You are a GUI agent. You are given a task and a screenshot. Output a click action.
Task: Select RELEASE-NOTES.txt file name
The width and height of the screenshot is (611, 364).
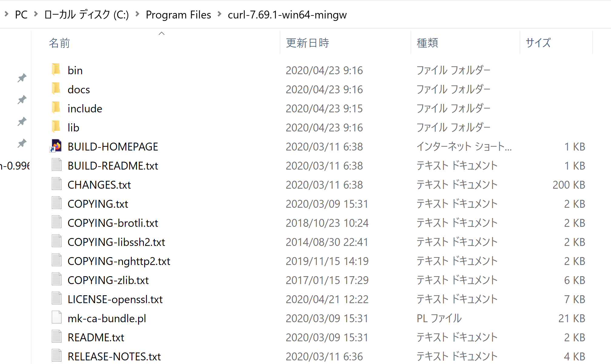(x=114, y=356)
